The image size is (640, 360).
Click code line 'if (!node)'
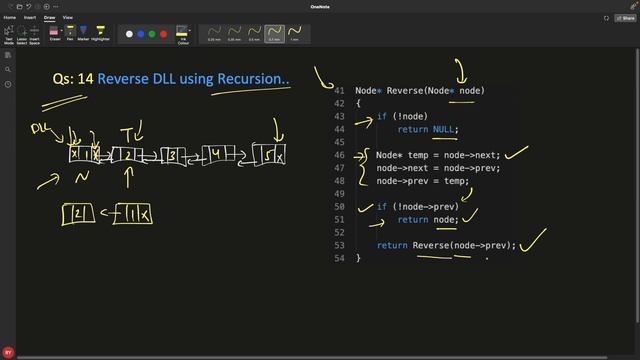[x=402, y=116]
